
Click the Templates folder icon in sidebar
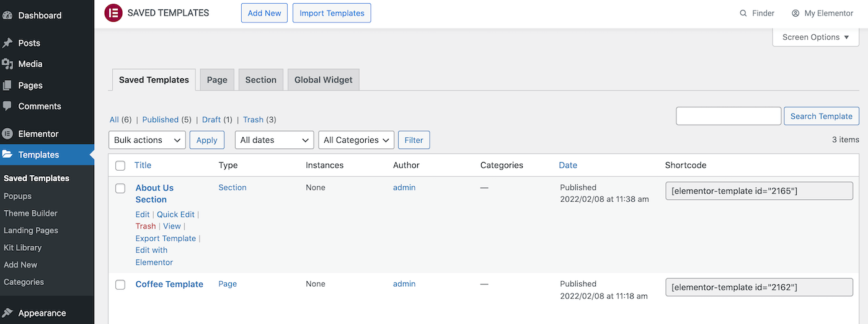pos(7,155)
